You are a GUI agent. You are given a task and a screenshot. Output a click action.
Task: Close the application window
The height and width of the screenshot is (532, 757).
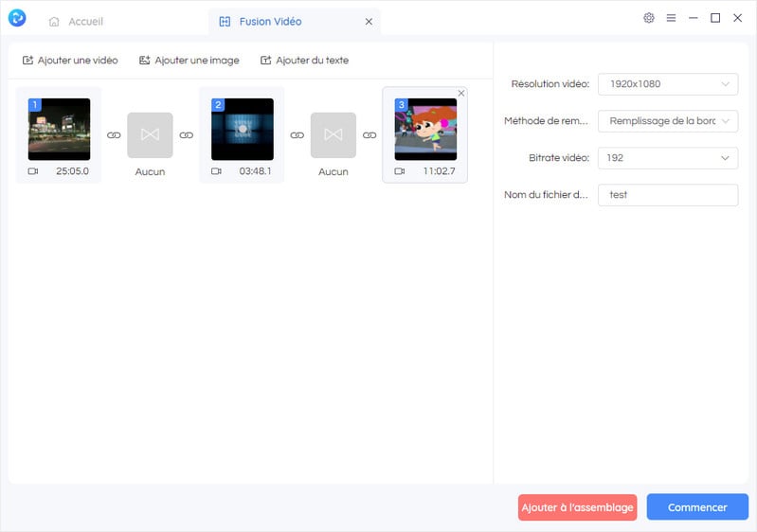click(x=737, y=18)
